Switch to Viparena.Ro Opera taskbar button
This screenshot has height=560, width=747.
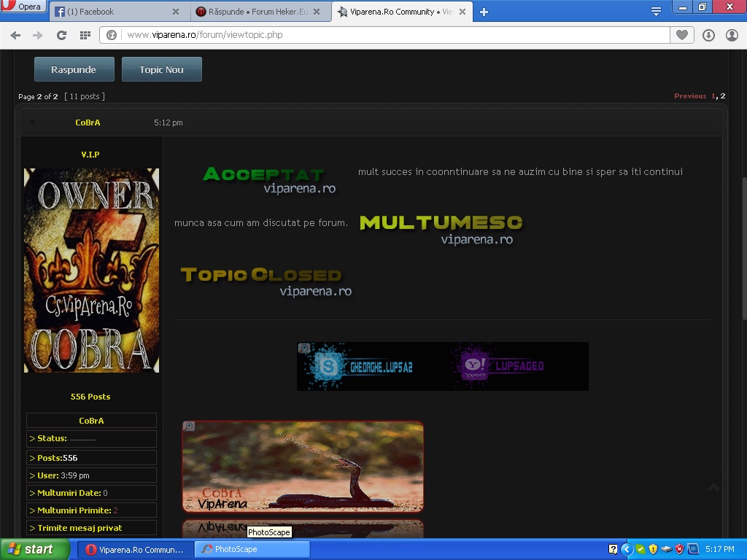pos(135,550)
